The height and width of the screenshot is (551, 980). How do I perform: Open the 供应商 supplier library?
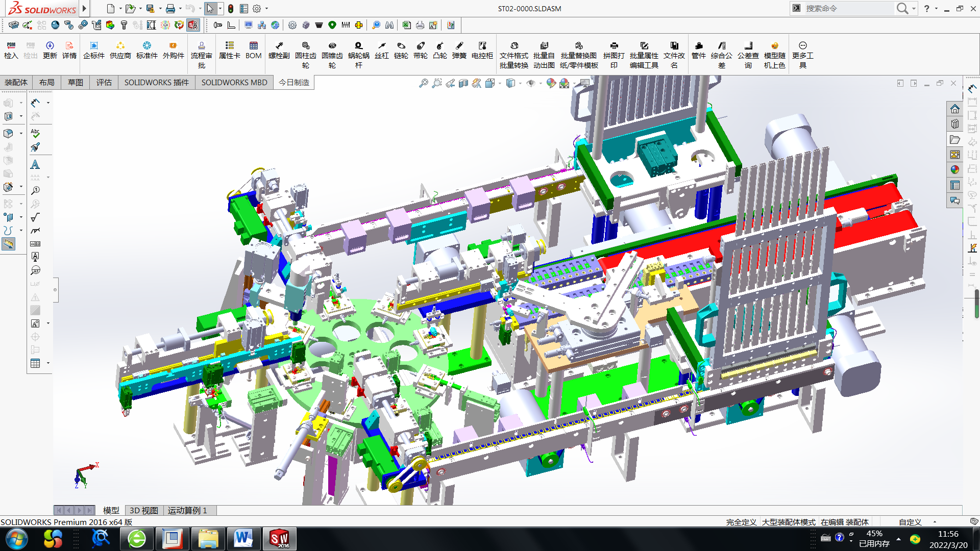tap(120, 50)
